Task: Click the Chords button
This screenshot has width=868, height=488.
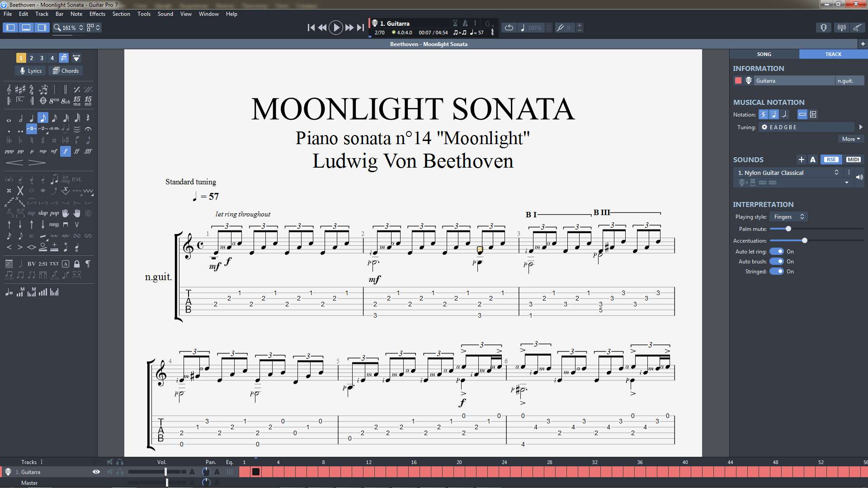Action: pyautogui.click(x=66, y=71)
